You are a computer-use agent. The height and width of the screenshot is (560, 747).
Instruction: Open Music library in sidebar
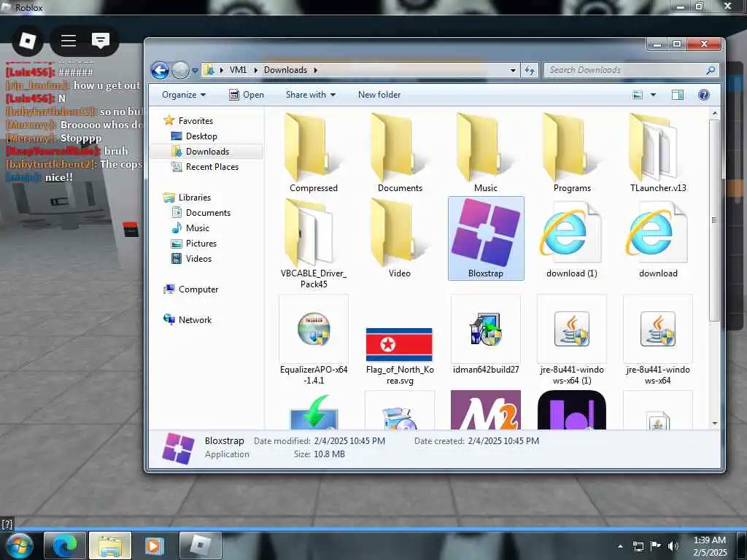pyautogui.click(x=190, y=228)
